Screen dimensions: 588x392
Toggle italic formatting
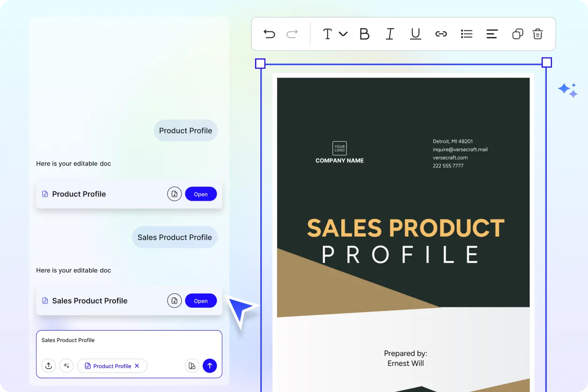tap(390, 34)
